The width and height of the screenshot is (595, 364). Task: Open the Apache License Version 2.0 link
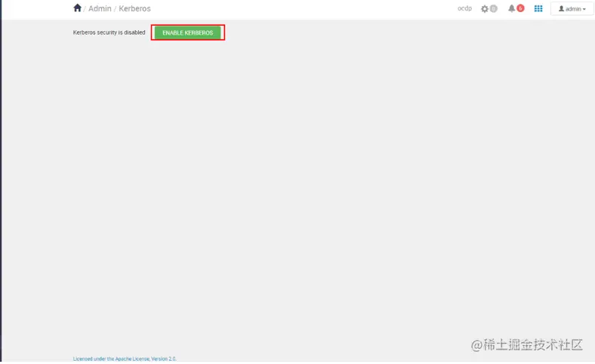tap(125, 359)
